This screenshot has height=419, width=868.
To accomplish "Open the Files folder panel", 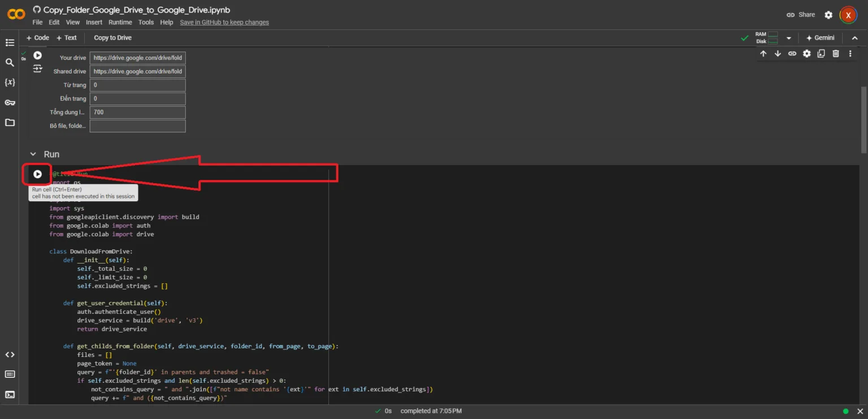I will tap(10, 123).
